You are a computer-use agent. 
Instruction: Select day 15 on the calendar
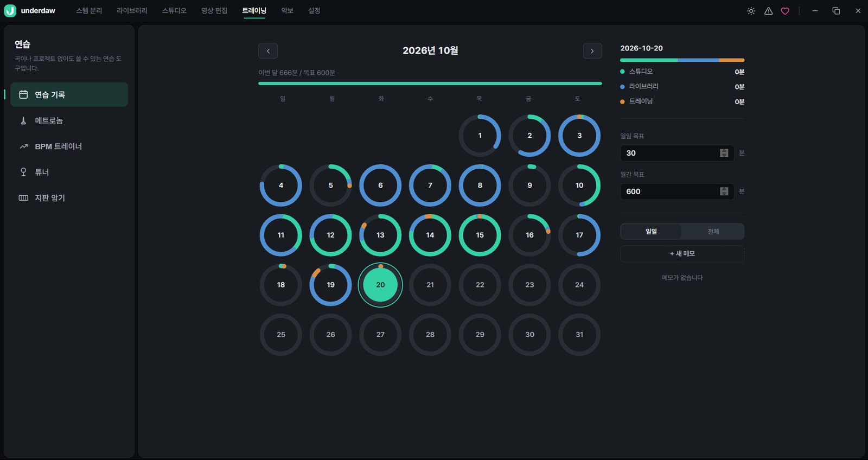(480, 235)
